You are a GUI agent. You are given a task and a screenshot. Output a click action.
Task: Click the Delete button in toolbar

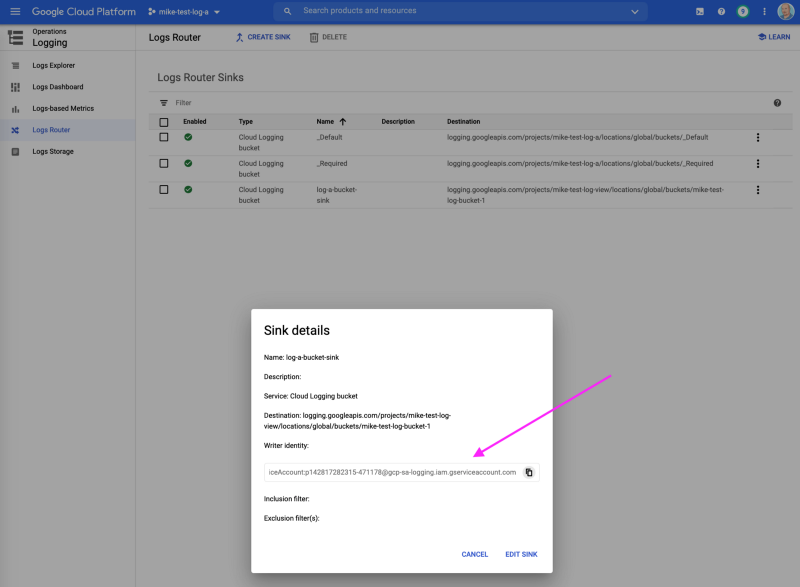point(328,37)
